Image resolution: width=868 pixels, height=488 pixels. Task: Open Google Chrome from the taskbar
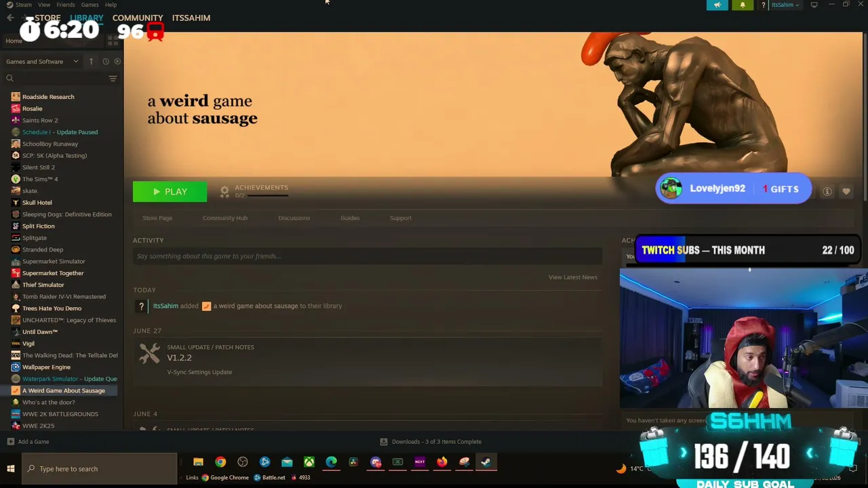pos(220,462)
